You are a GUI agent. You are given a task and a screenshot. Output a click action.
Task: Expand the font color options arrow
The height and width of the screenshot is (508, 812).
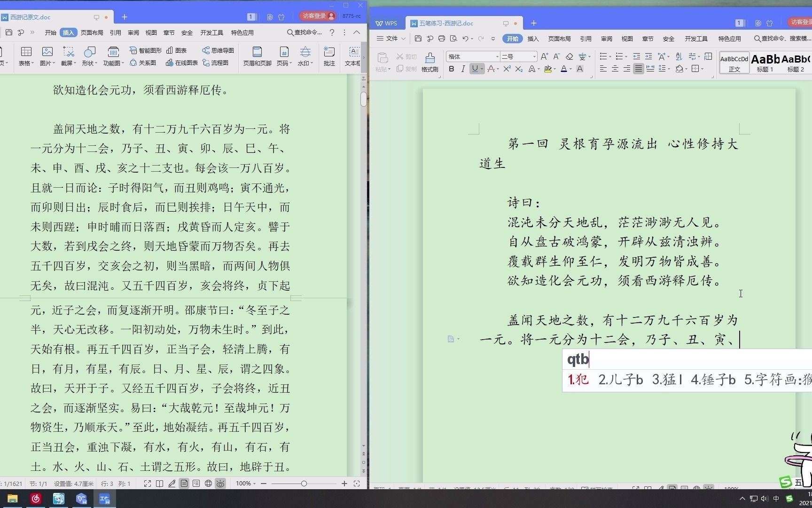pos(570,70)
